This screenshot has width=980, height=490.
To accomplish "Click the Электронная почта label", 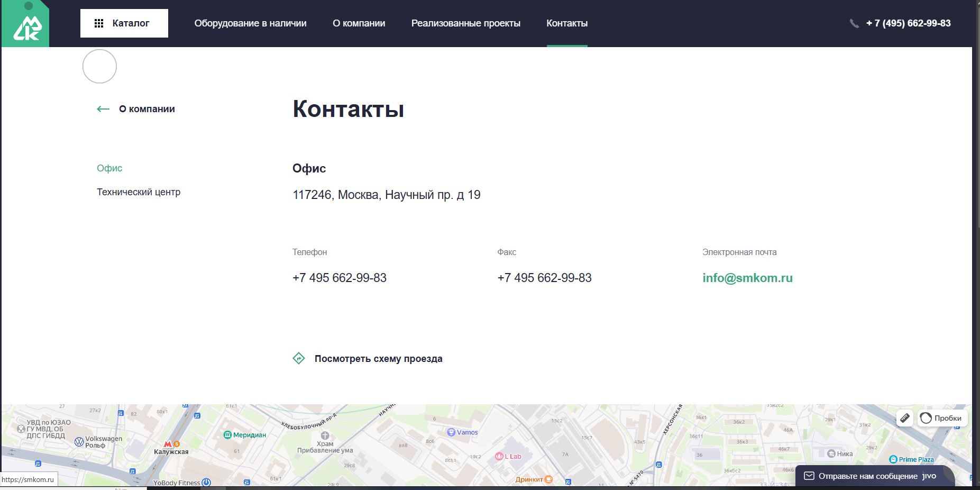I will point(739,252).
